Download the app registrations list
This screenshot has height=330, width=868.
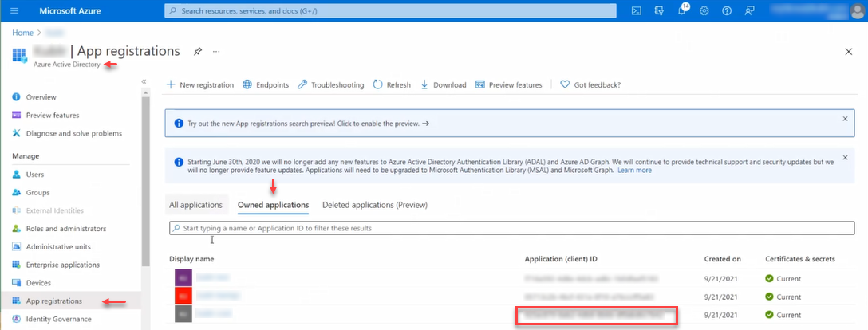click(443, 84)
